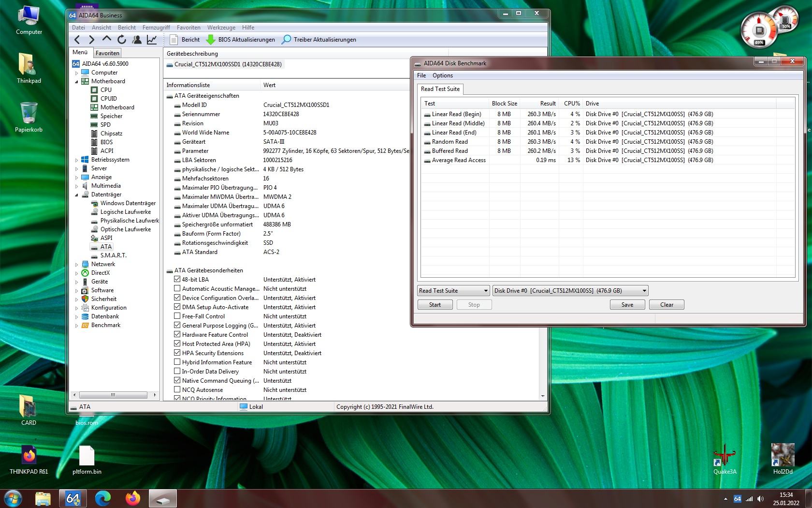This screenshot has width=812, height=508.
Task: Open the Options menu in Disk Benchmark
Action: coord(443,75)
